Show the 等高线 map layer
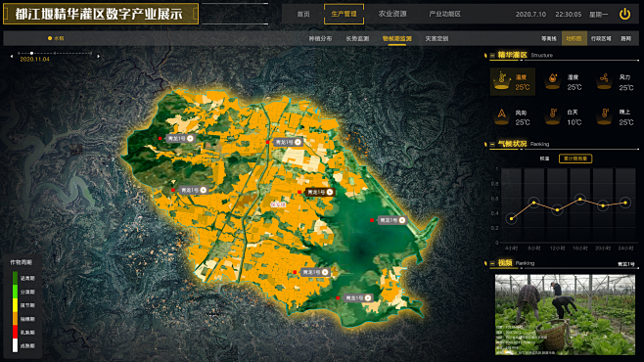 pos(549,38)
